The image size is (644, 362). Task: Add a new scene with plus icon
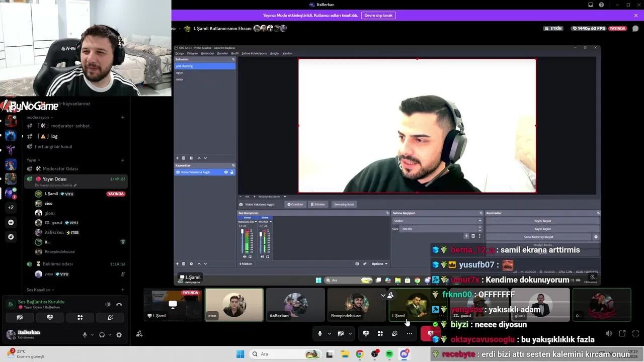[177, 158]
